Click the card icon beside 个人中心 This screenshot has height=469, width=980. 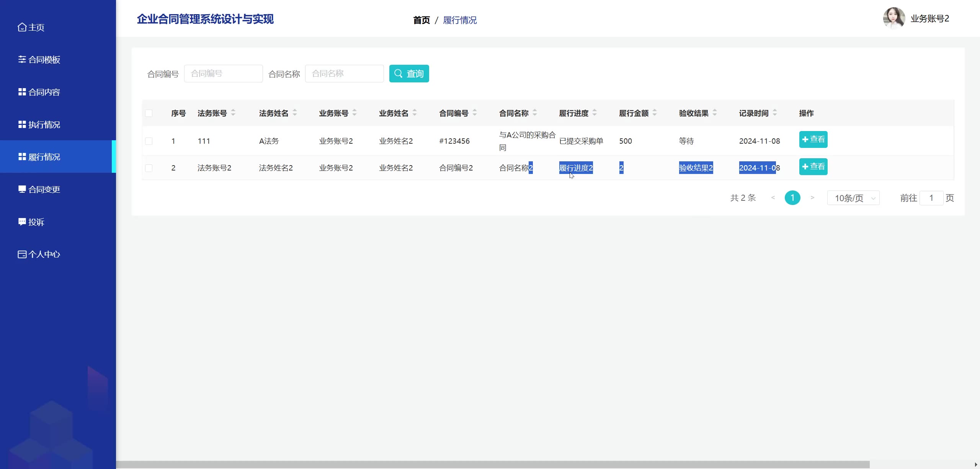[22, 254]
